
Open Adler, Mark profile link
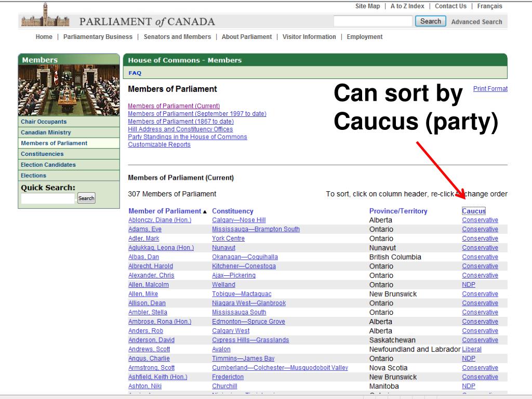pyautogui.click(x=144, y=238)
